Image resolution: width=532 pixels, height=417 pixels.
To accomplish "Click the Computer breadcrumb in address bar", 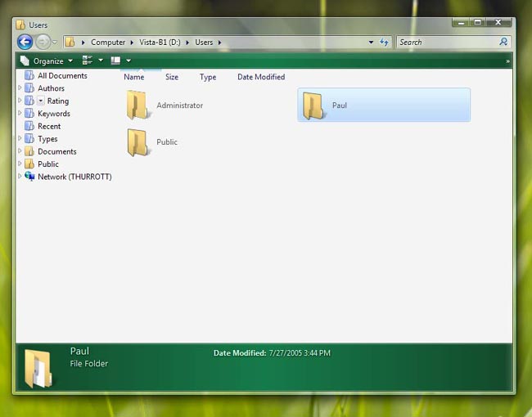I will point(108,42).
